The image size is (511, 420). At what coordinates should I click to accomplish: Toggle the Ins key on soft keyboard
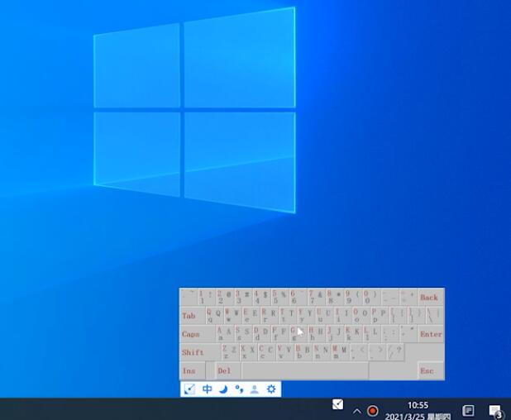[193, 370]
